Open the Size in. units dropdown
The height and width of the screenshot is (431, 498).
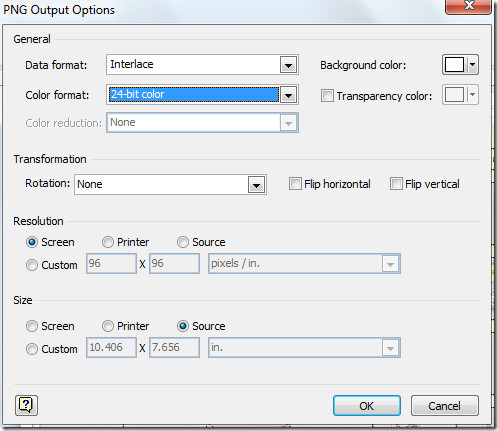(x=390, y=348)
